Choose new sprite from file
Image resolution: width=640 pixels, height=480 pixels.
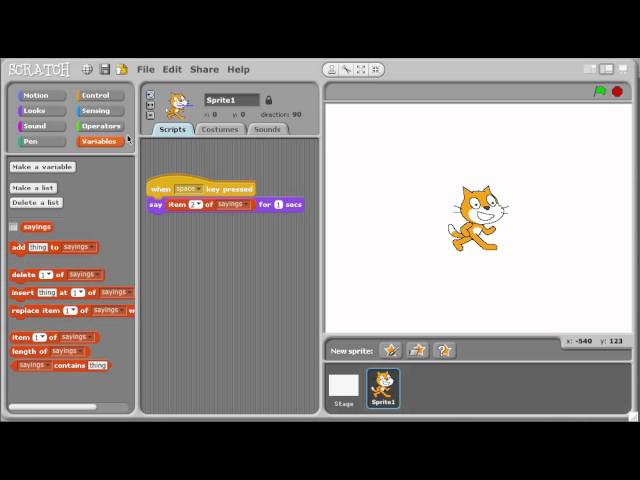click(417, 350)
